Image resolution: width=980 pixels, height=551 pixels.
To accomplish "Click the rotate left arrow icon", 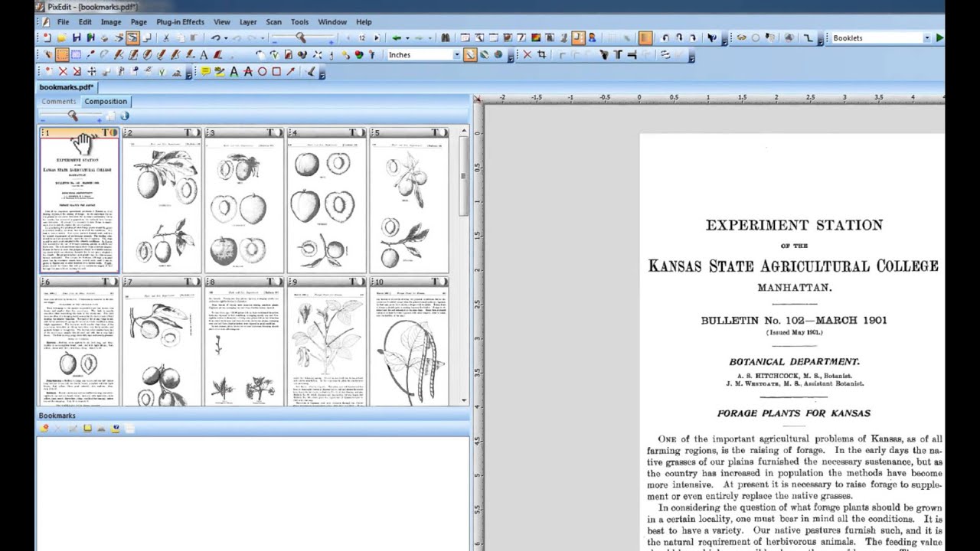I will [665, 37].
